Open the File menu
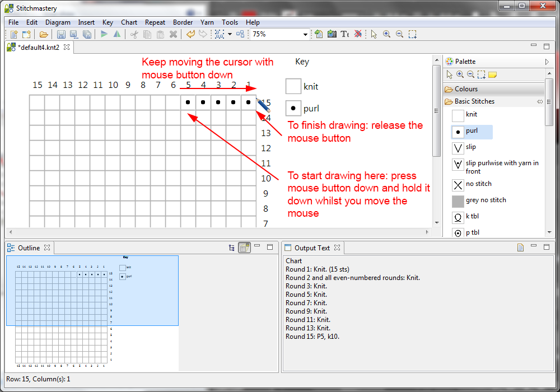 tap(13, 22)
